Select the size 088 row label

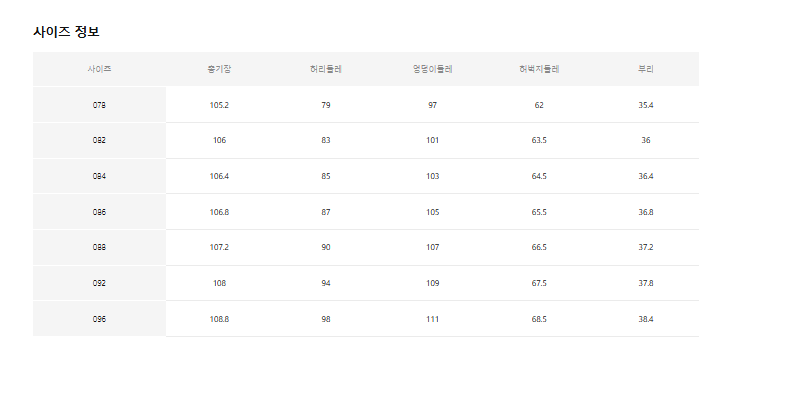[100, 248]
